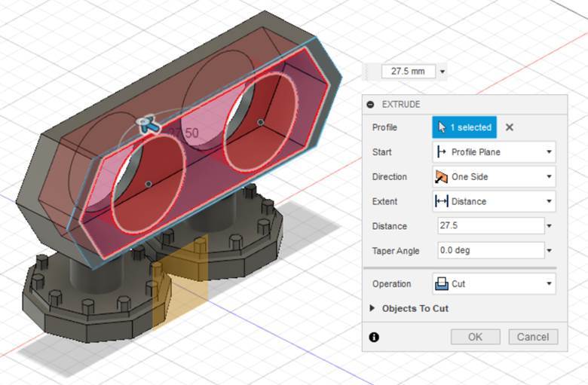Click the blue extrude distance manipulator arrow
This screenshot has height=385, width=588.
(x=149, y=124)
